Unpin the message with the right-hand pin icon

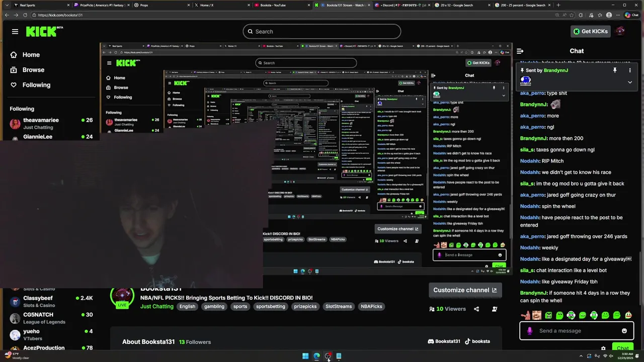coord(614,70)
